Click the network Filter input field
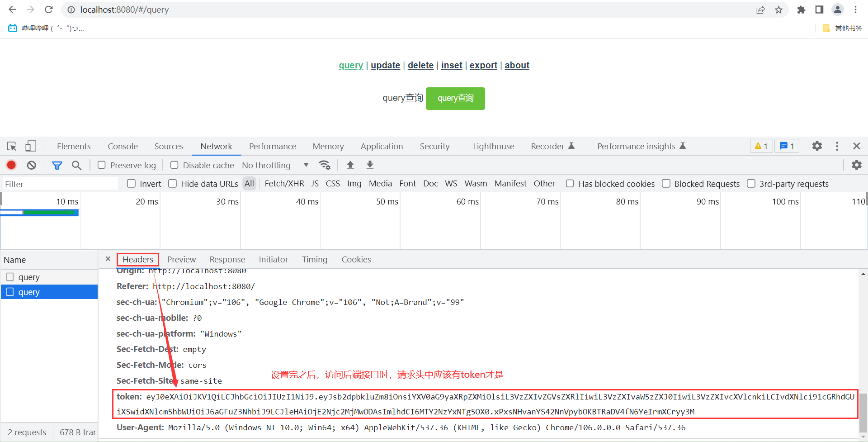The width and height of the screenshot is (868, 442). point(60,184)
